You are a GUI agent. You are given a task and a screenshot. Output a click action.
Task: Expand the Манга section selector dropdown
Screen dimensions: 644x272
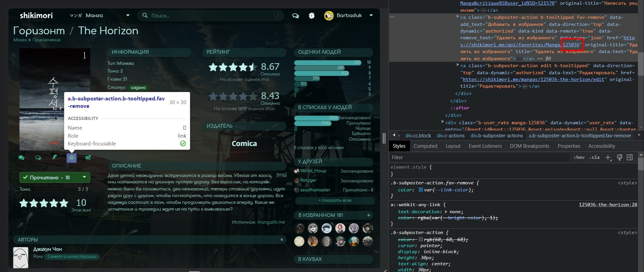coord(128,15)
